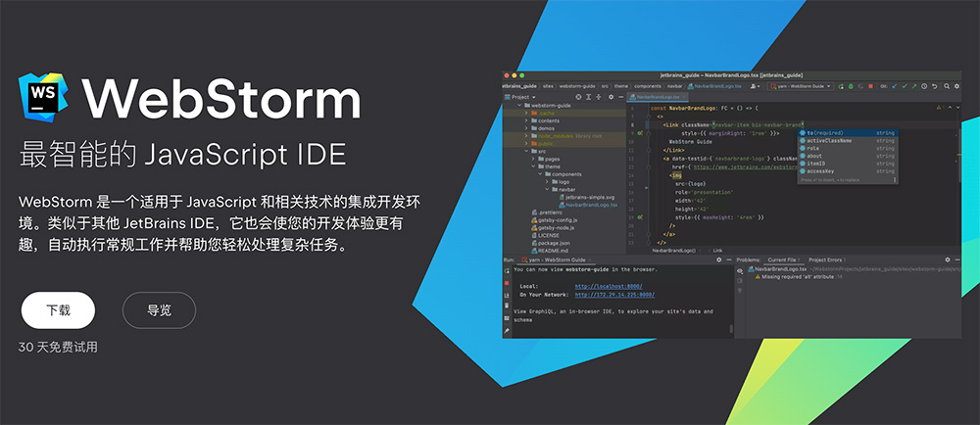Expand the contents folder
This screenshot has height=425, width=980.
[526, 120]
